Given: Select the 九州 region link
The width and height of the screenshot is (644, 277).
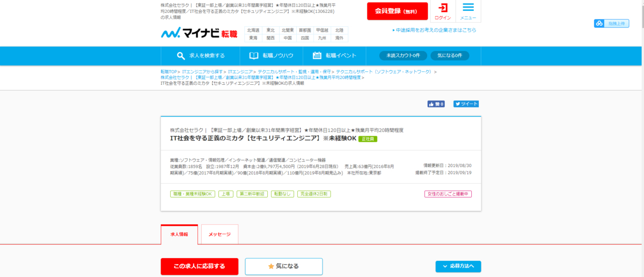Looking at the screenshot, I should (x=322, y=38).
